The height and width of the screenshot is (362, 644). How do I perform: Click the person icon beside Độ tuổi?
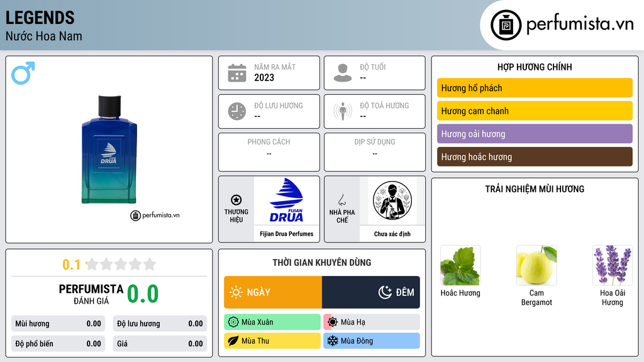[x=343, y=73]
